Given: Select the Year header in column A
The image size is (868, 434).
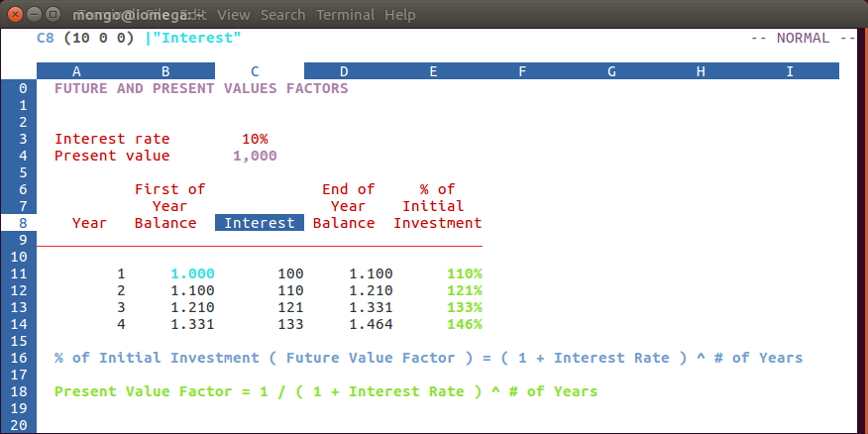Looking at the screenshot, I should [90, 223].
